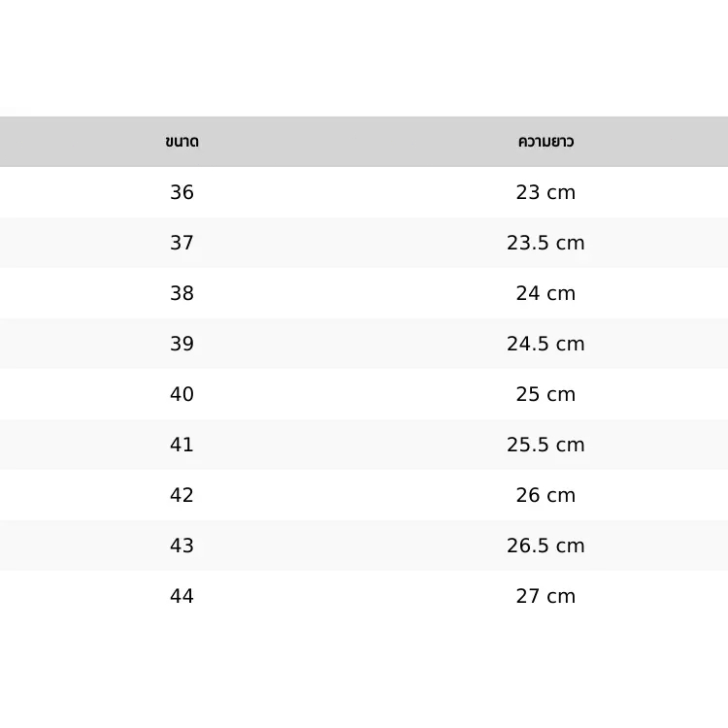Image resolution: width=728 pixels, height=728 pixels.
Task: Select size 39 cell
Action: tap(182, 344)
